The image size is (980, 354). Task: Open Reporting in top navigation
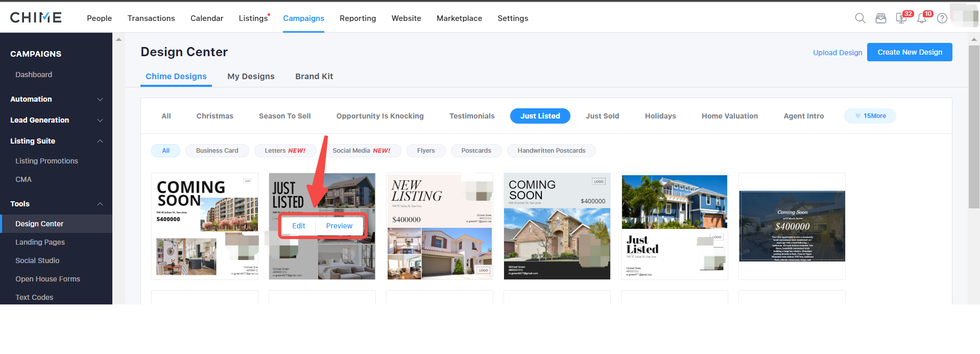coord(357,18)
